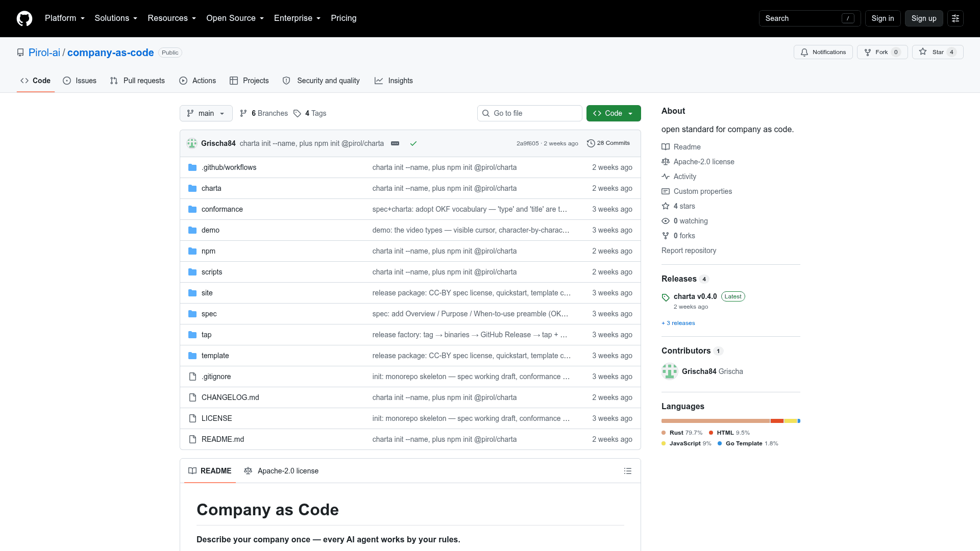The height and width of the screenshot is (551, 980).
Task: Open CHANGELOG.md file
Action: (x=230, y=397)
